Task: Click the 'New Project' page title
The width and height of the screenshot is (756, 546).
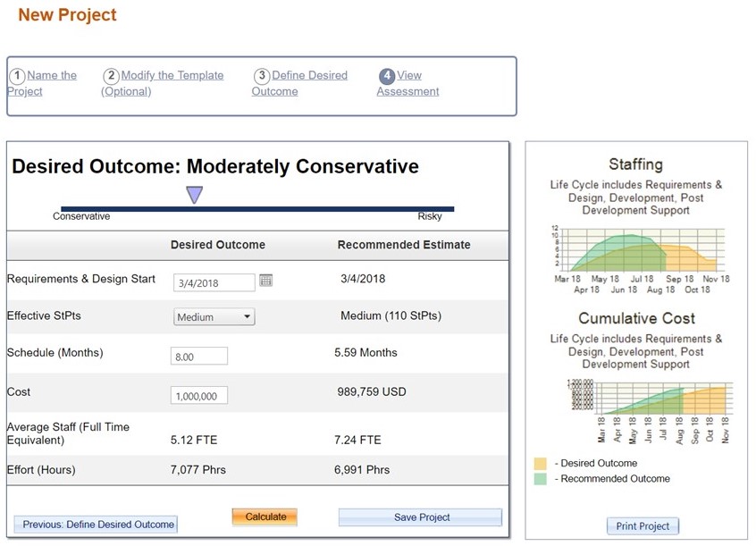Action: coord(68,15)
